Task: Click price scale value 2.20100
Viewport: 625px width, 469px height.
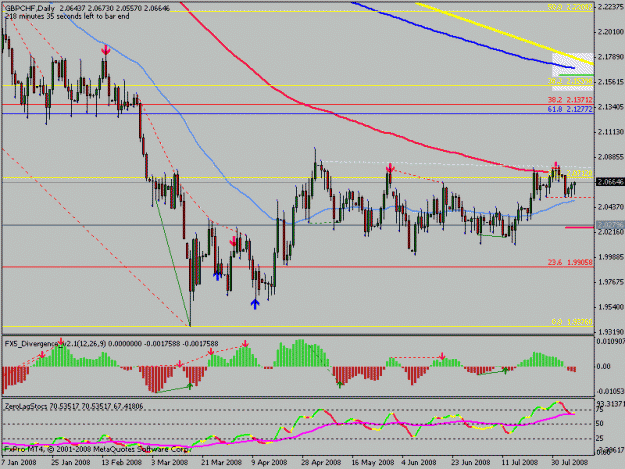Action: (611, 31)
